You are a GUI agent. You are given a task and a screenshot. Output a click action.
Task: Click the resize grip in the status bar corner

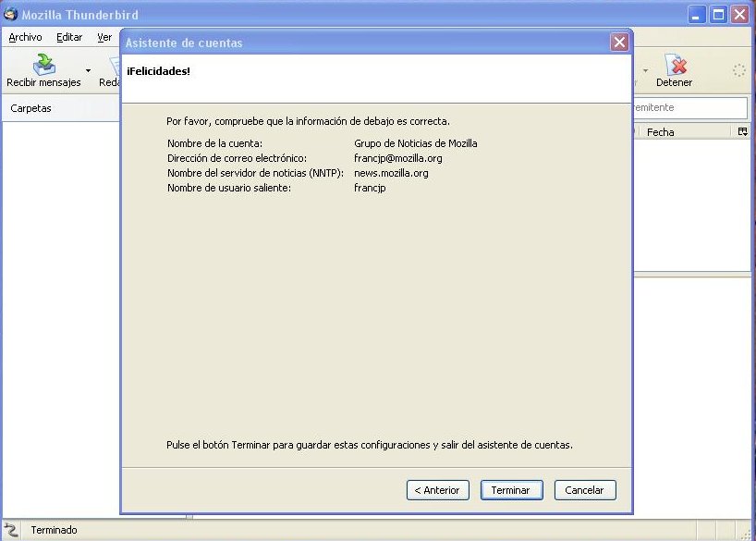point(747,533)
